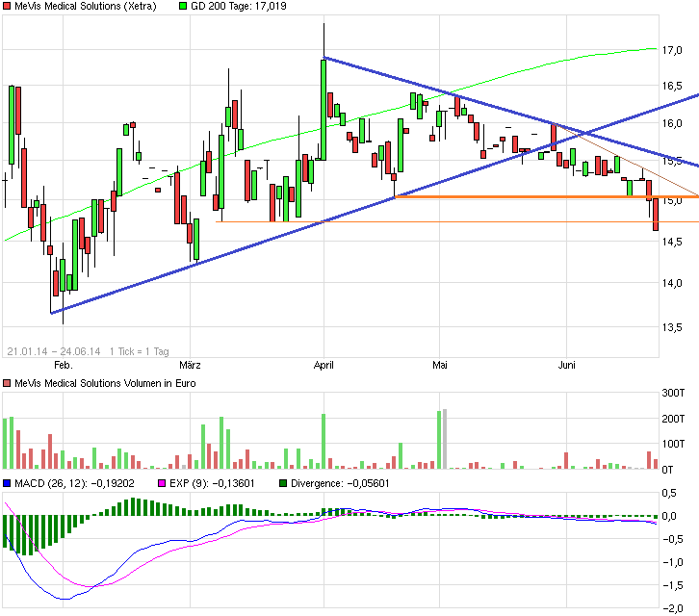Click the Mai month label on time axis

(x=441, y=366)
